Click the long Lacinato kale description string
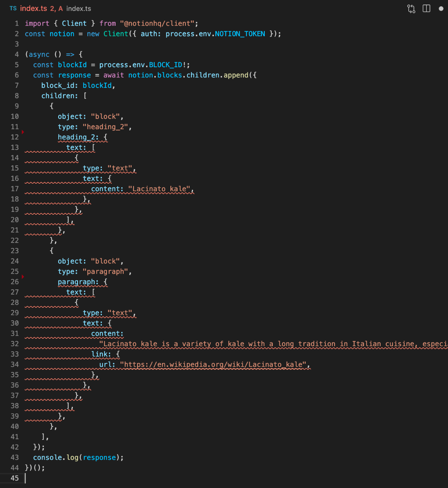 pos(273,344)
